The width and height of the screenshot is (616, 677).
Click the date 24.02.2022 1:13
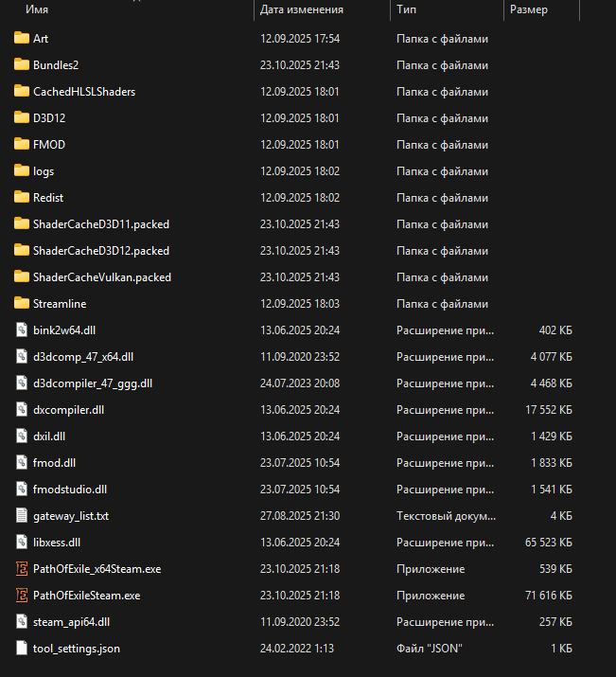pyautogui.click(x=297, y=649)
